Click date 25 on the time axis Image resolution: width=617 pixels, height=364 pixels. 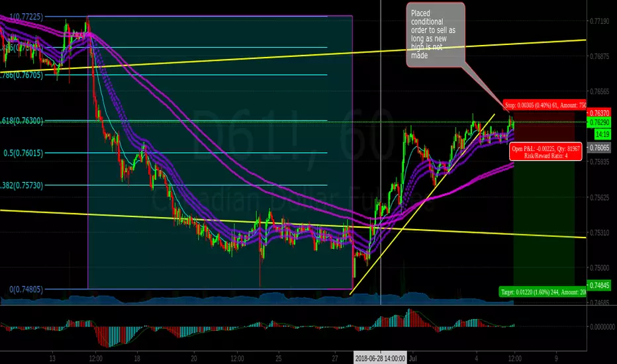(278, 359)
